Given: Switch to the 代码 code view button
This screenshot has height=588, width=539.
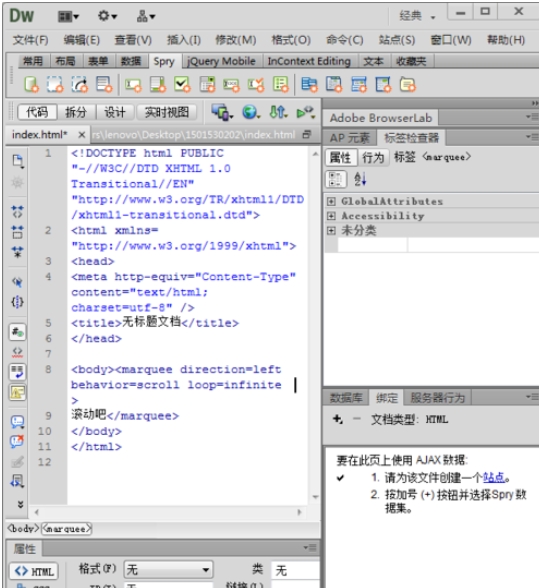Looking at the screenshot, I should (37, 112).
